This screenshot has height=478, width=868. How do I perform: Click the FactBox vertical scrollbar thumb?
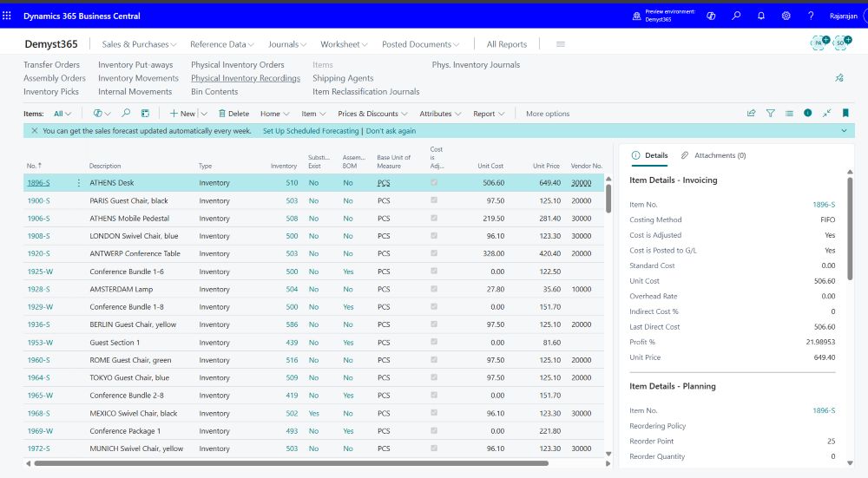(850, 227)
